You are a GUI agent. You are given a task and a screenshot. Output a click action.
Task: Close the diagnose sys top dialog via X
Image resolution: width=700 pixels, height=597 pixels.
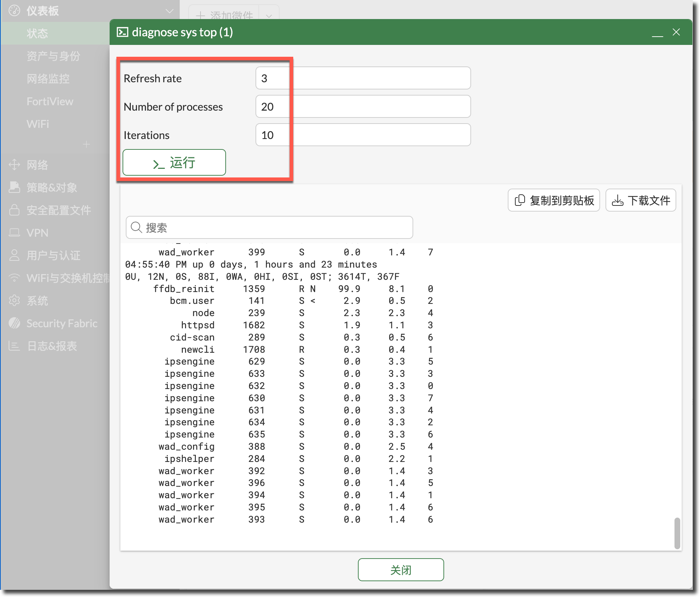[676, 32]
